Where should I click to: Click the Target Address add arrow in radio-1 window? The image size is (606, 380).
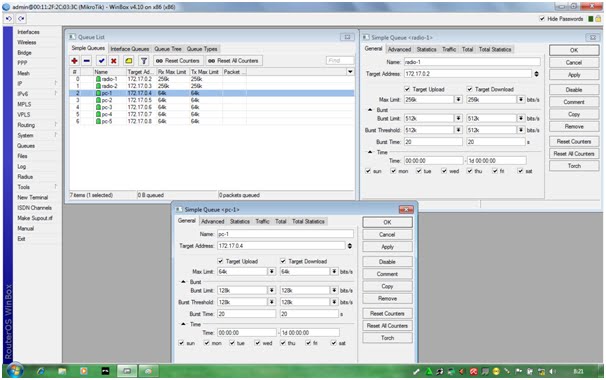536,74
